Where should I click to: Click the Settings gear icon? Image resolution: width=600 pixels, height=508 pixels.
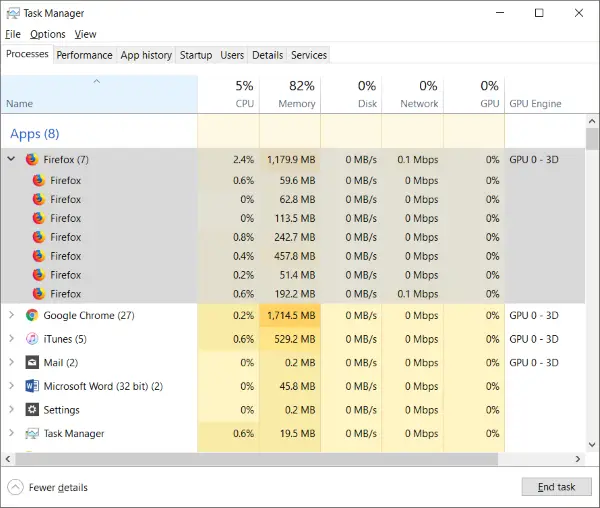click(x=32, y=410)
